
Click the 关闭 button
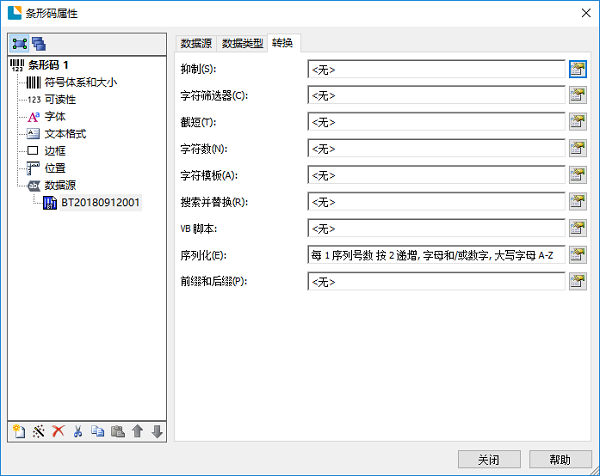pyautogui.click(x=489, y=459)
